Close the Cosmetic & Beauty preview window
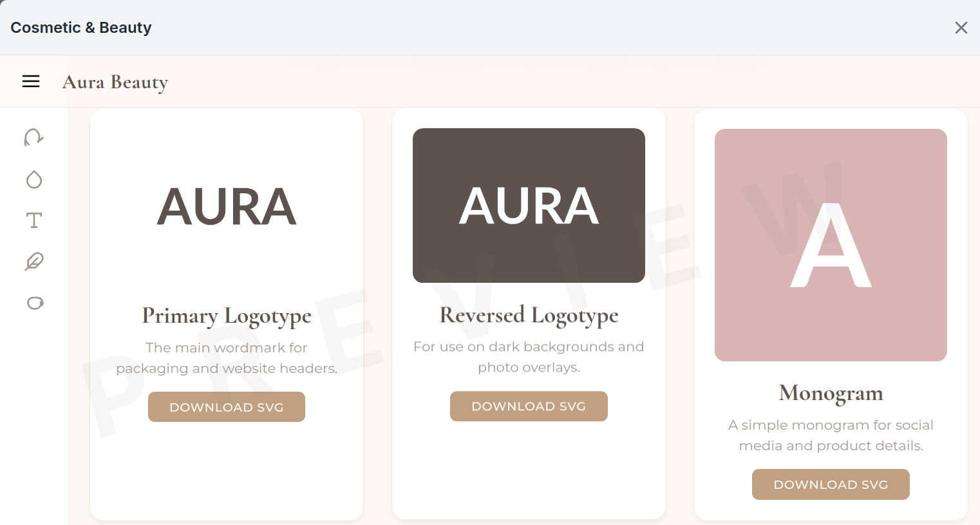Viewport: 980px width, 525px height. (961, 28)
